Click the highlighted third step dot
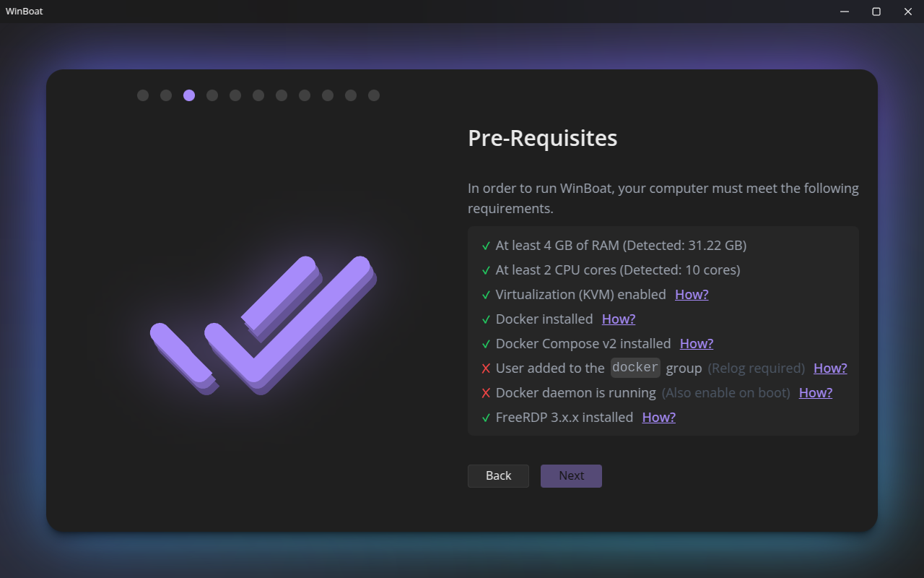This screenshot has height=578, width=924. coord(189,95)
